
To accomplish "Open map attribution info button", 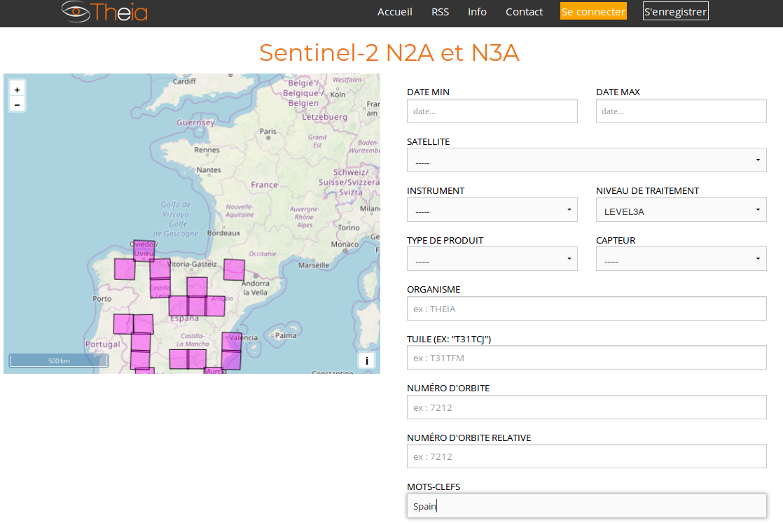I will tap(366, 360).
